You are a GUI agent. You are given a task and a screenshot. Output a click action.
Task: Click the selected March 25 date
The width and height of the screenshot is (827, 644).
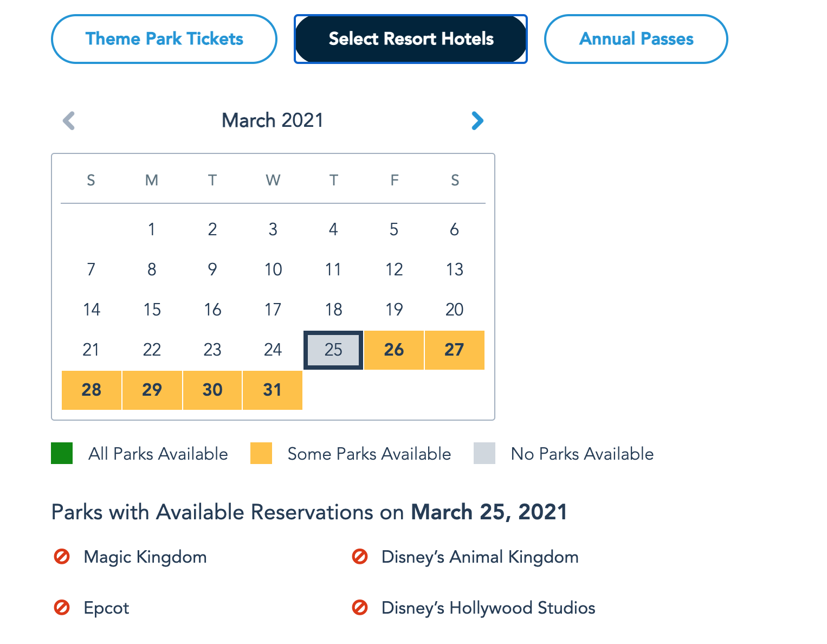point(333,350)
